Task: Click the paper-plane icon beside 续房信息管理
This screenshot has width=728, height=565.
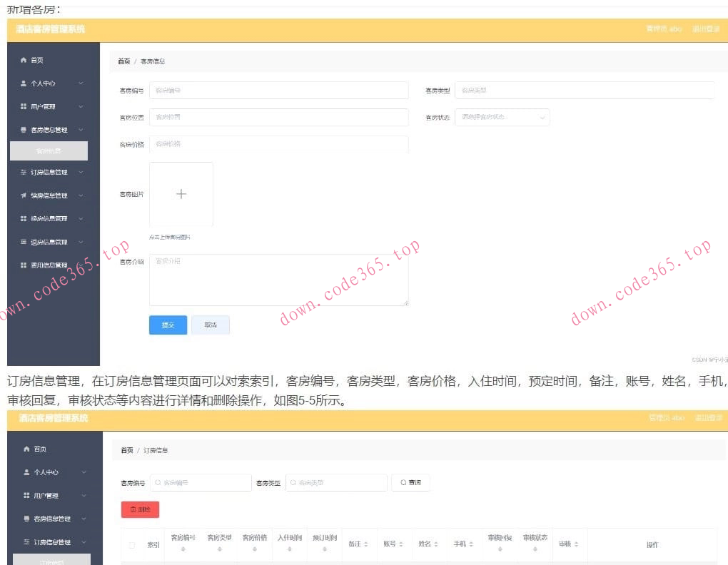Action: tap(24, 195)
